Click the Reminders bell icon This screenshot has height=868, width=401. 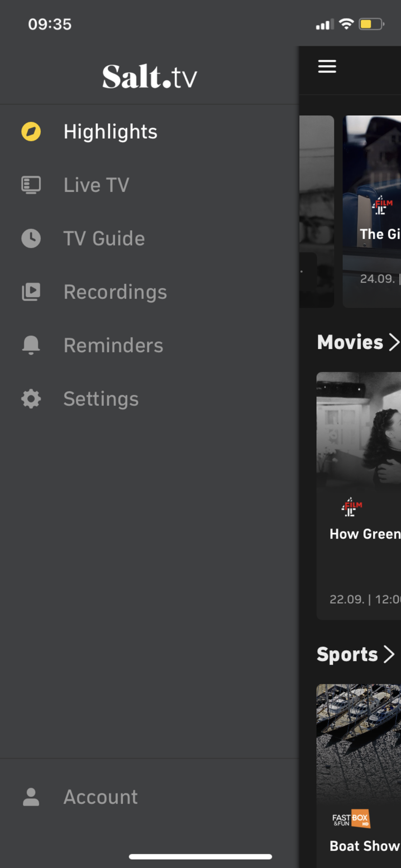(31, 345)
